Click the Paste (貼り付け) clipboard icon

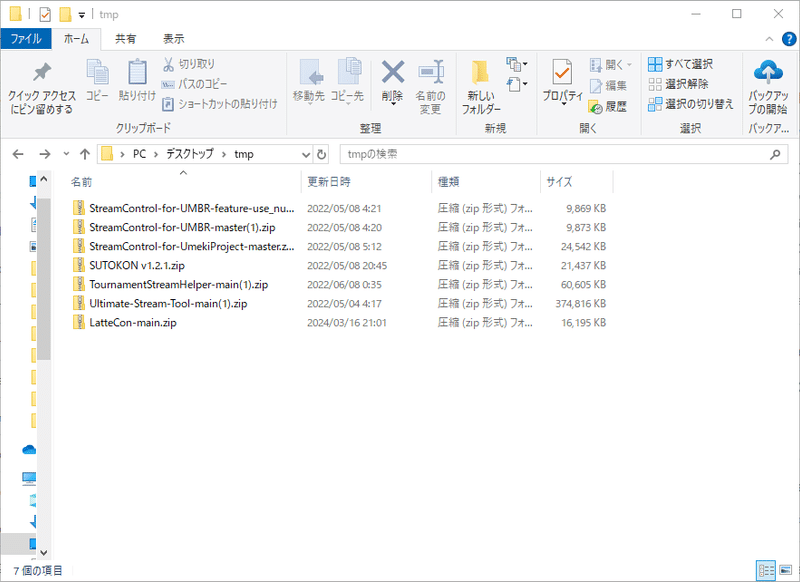coord(137,72)
